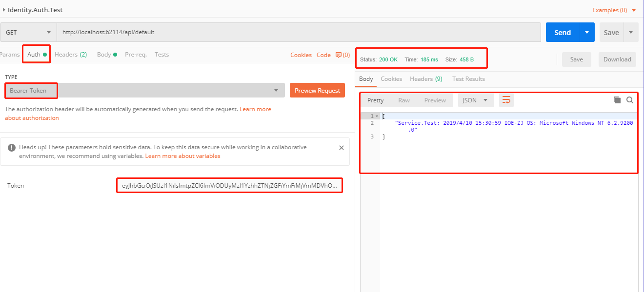This screenshot has height=292, width=644.
Task: Click the info icon in the Heads up notice
Action: pyautogui.click(x=12, y=147)
